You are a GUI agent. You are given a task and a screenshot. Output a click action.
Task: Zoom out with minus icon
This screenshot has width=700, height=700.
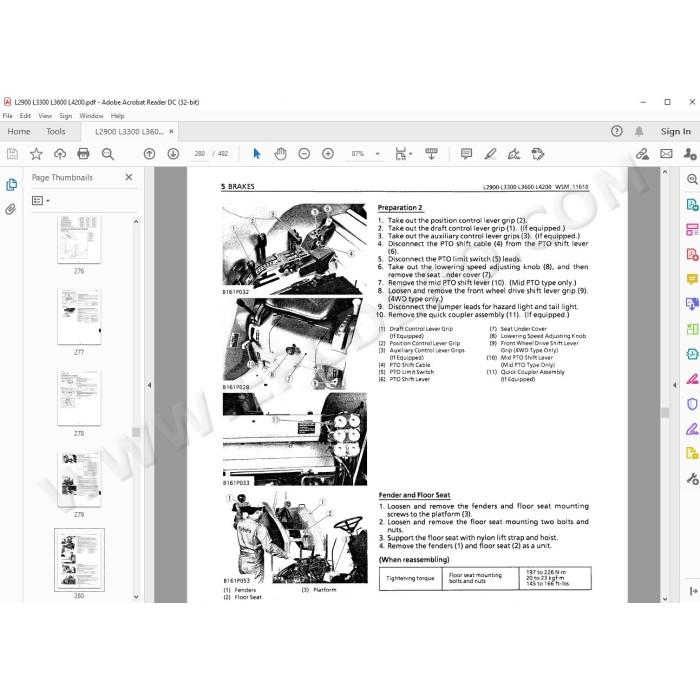(x=304, y=154)
